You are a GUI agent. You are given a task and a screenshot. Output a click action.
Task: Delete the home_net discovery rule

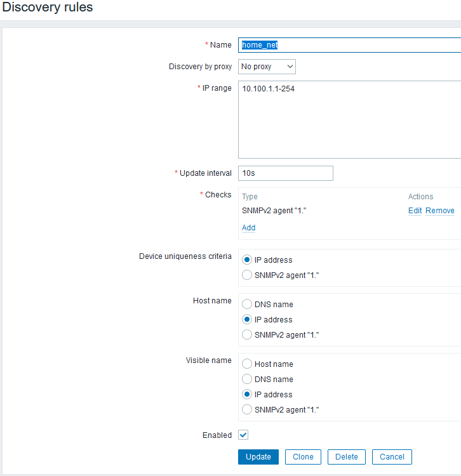point(347,457)
